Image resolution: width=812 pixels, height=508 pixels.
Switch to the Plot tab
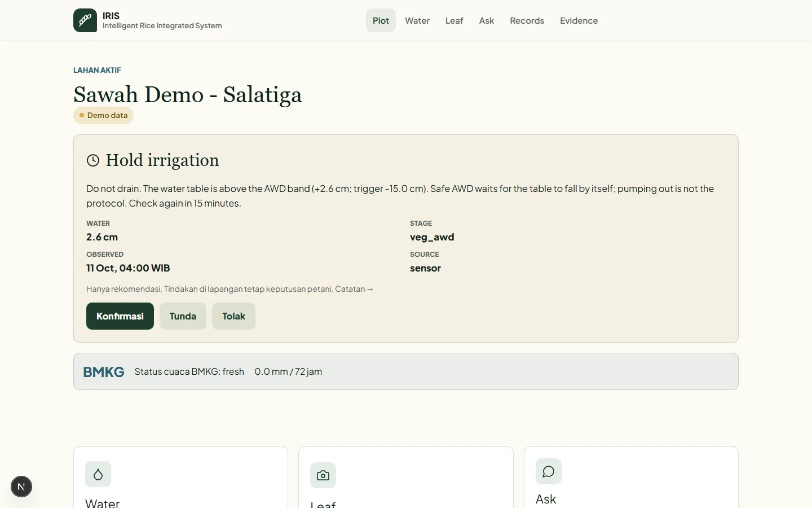[381, 20]
